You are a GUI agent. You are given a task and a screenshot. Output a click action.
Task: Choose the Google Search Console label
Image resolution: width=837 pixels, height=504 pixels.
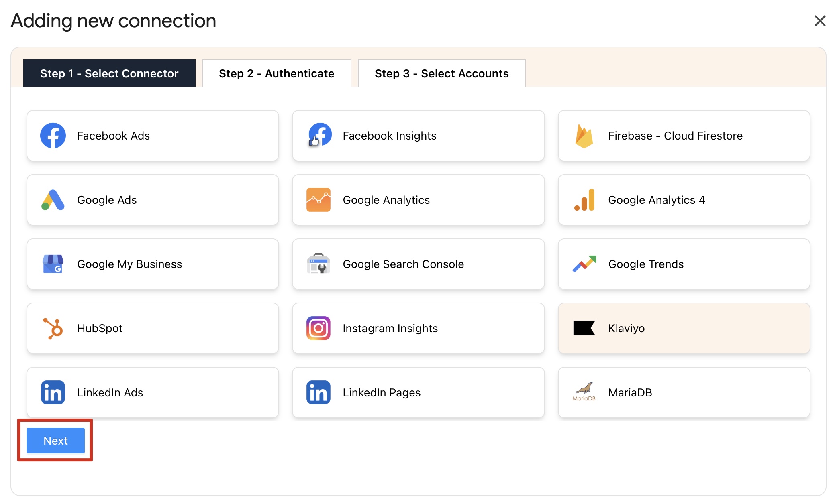point(403,264)
